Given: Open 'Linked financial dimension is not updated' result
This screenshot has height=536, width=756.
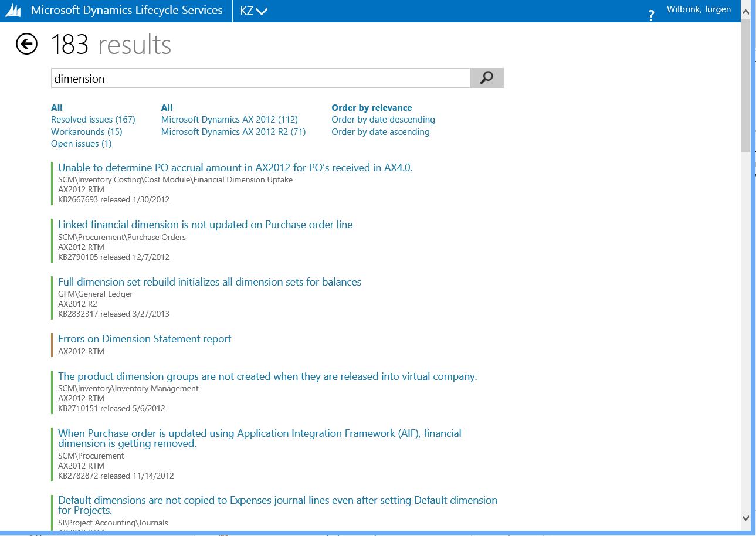Looking at the screenshot, I should pyautogui.click(x=205, y=225).
